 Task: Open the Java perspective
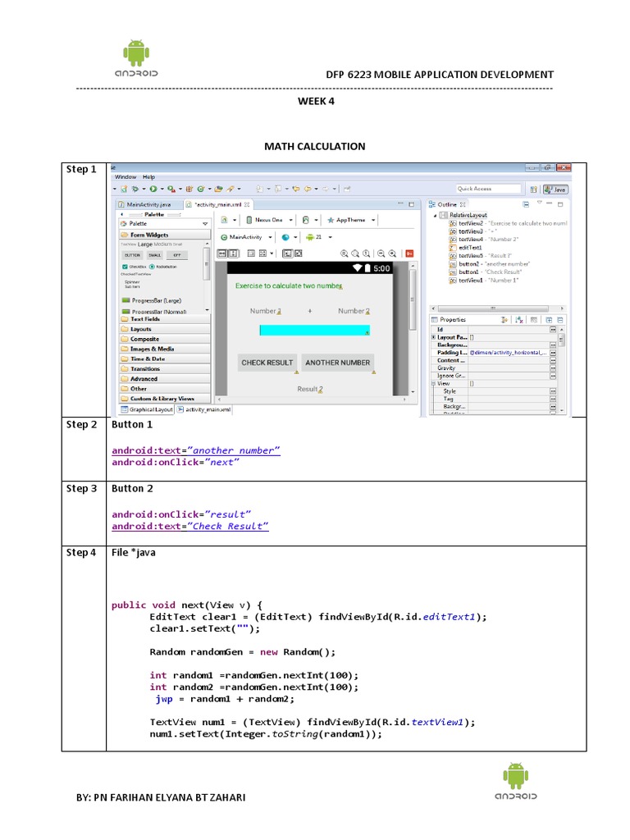[x=559, y=189]
